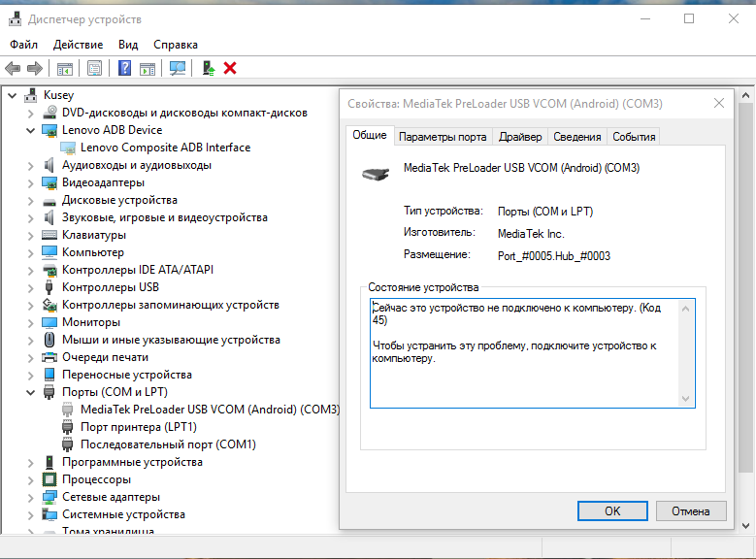This screenshot has height=559, width=756.
Task: Click the Lenovo Composite ADB Interface icon
Action: (68, 148)
